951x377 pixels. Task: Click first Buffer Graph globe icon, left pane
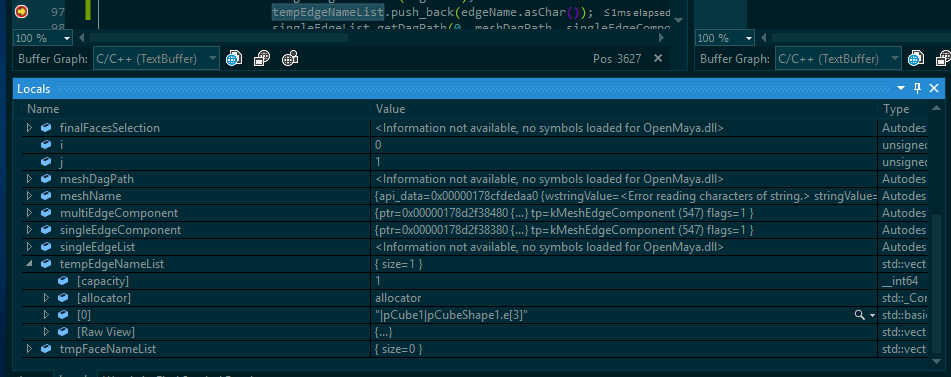(234, 59)
